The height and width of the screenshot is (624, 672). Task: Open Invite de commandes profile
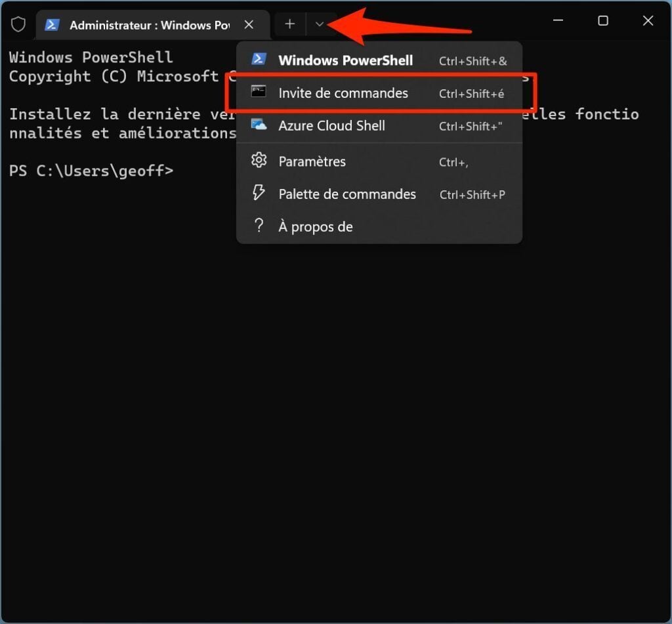(379, 93)
